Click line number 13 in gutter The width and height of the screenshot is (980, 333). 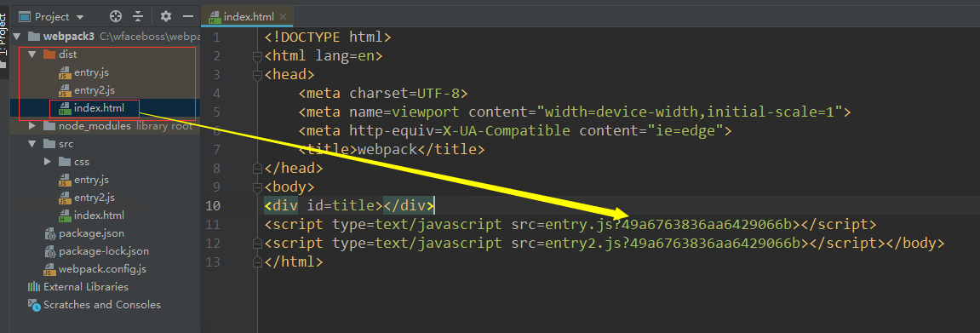coord(213,261)
